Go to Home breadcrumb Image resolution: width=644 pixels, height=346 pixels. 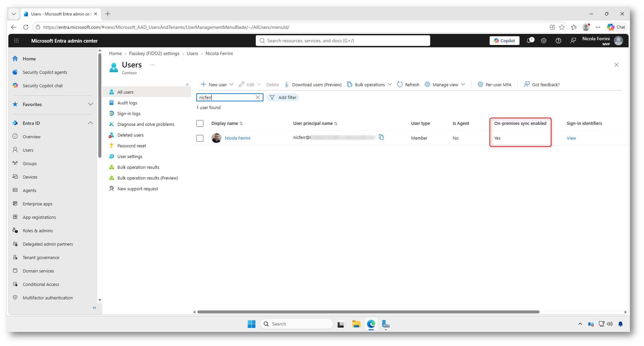[x=115, y=54]
